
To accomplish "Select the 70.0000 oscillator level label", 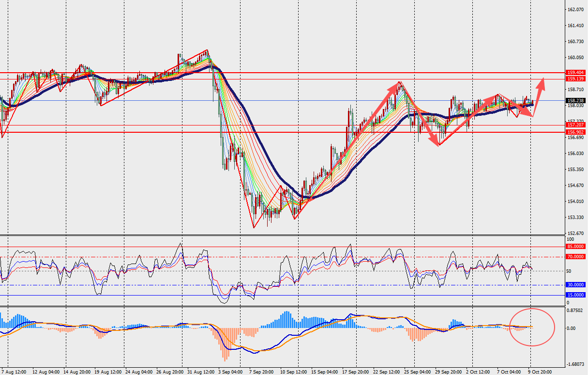I will (574, 257).
